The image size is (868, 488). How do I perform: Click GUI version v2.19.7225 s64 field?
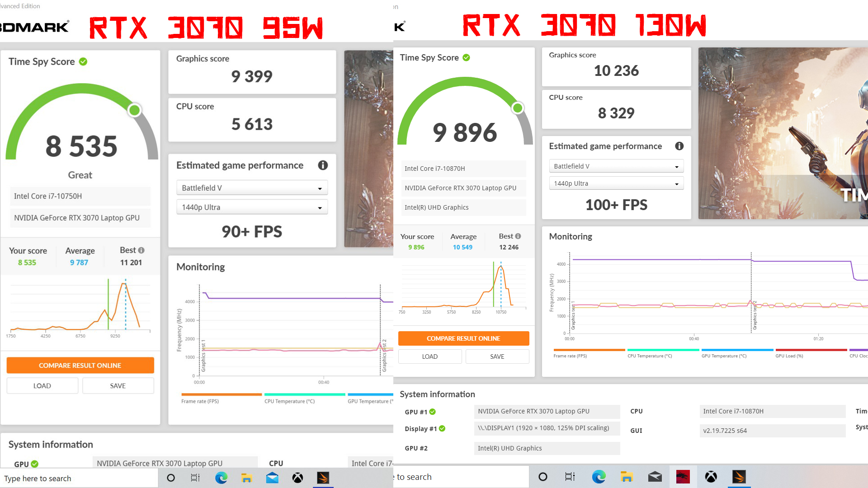[x=773, y=431]
